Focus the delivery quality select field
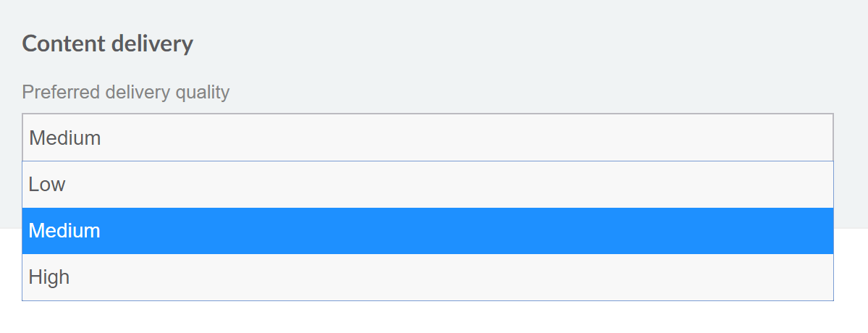 (x=427, y=138)
